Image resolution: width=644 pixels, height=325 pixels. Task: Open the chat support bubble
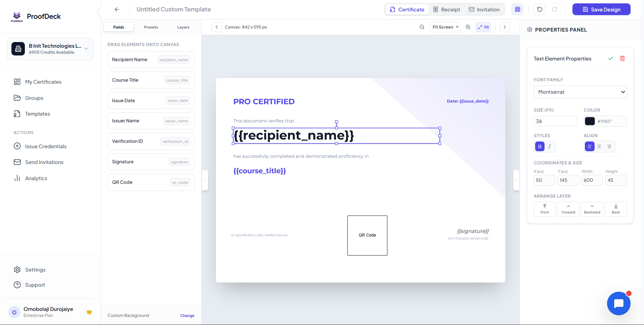(619, 303)
